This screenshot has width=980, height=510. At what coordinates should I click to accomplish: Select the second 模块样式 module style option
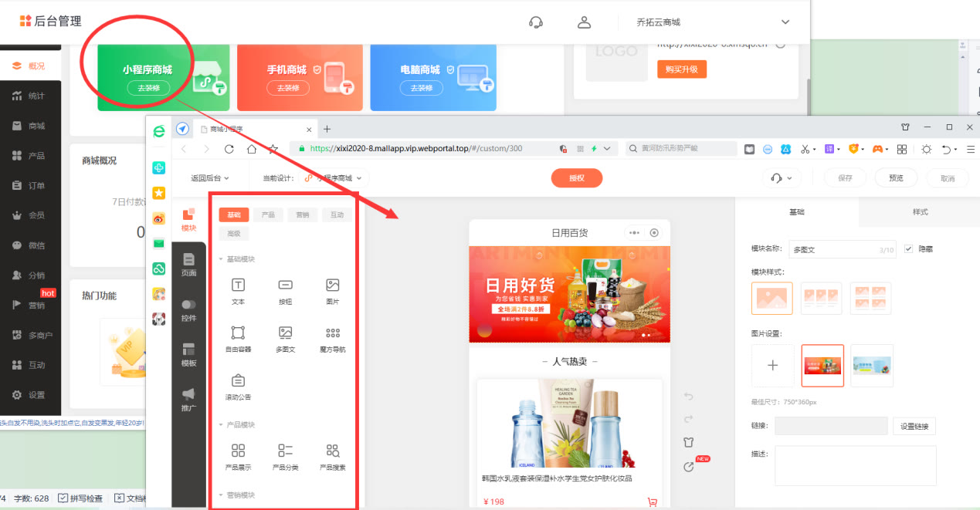821,298
